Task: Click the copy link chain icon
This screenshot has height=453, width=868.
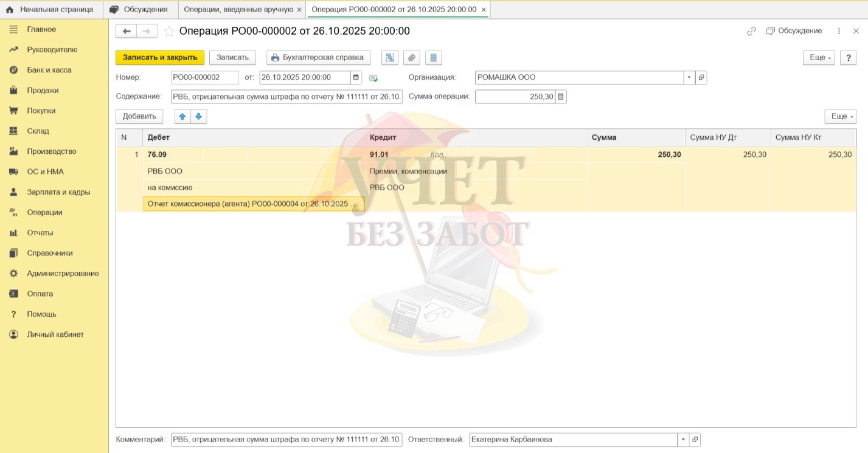Action: pyautogui.click(x=751, y=31)
